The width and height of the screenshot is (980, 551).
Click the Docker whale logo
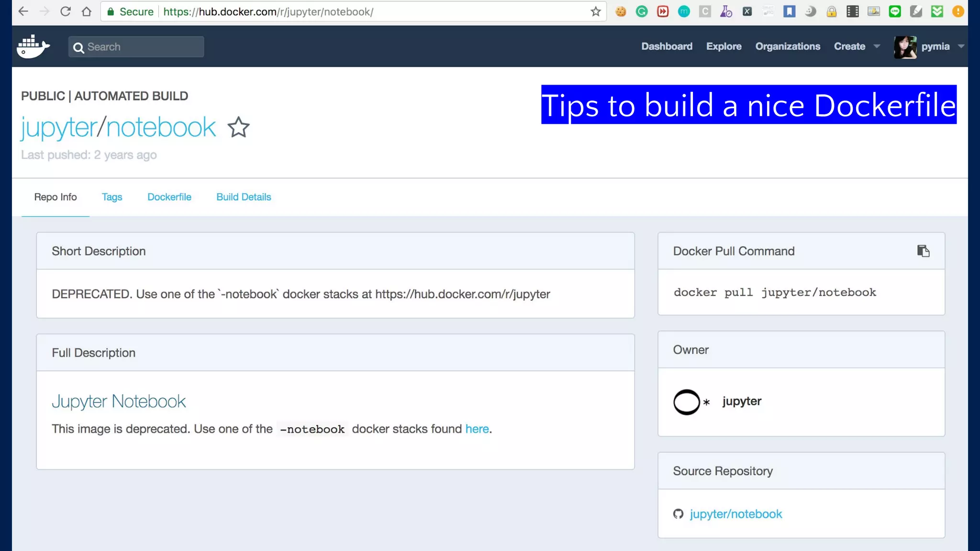point(33,46)
